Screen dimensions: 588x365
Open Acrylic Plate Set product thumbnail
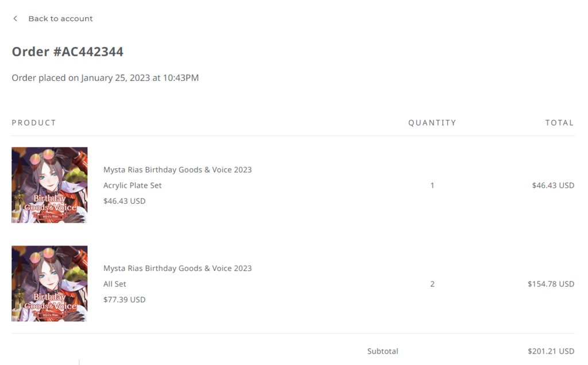49,185
